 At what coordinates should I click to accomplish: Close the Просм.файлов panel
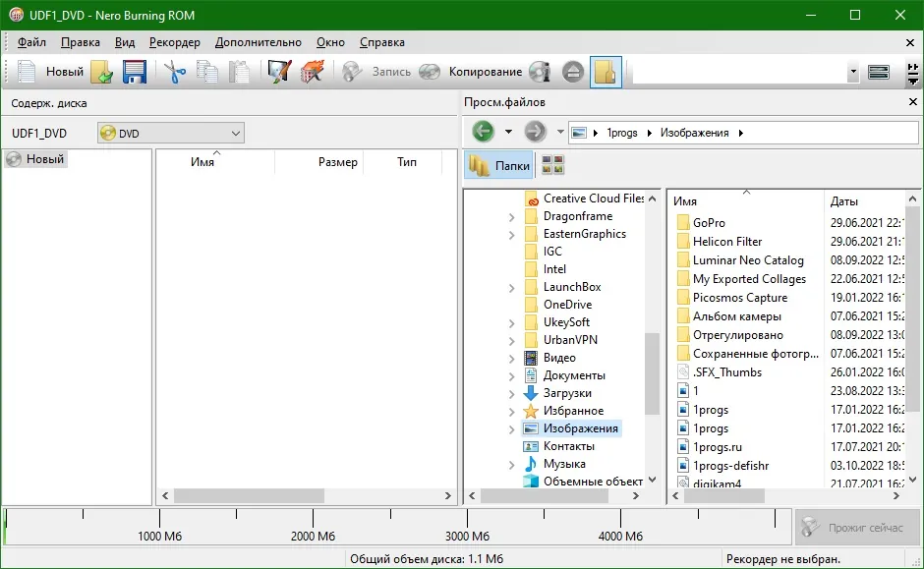coord(913,102)
